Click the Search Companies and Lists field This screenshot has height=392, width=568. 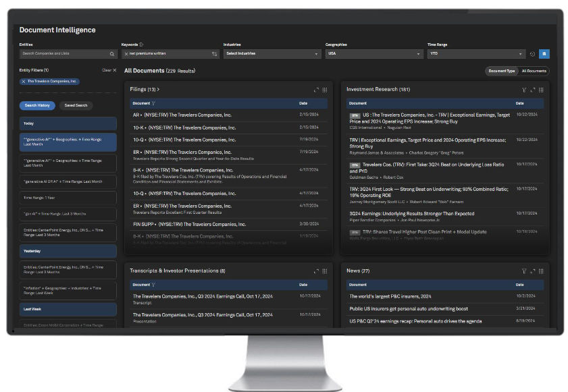[x=68, y=54]
